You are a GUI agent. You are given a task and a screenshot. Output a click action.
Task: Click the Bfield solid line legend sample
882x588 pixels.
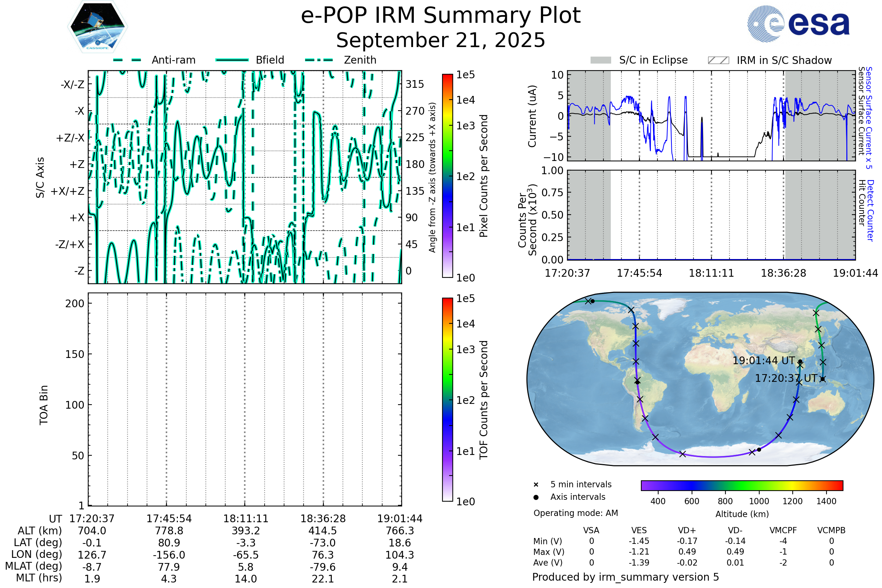coord(232,60)
